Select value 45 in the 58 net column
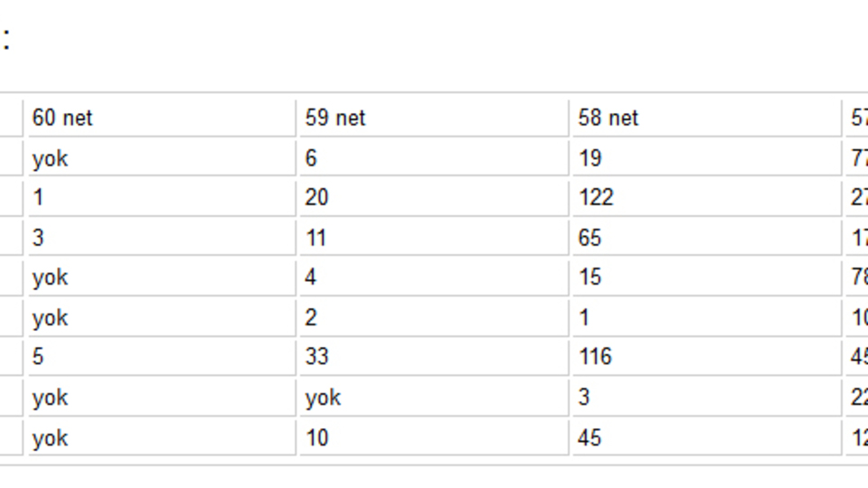Viewport: 868px width, 488px height. pyautogui.click(x=591, y=438)
